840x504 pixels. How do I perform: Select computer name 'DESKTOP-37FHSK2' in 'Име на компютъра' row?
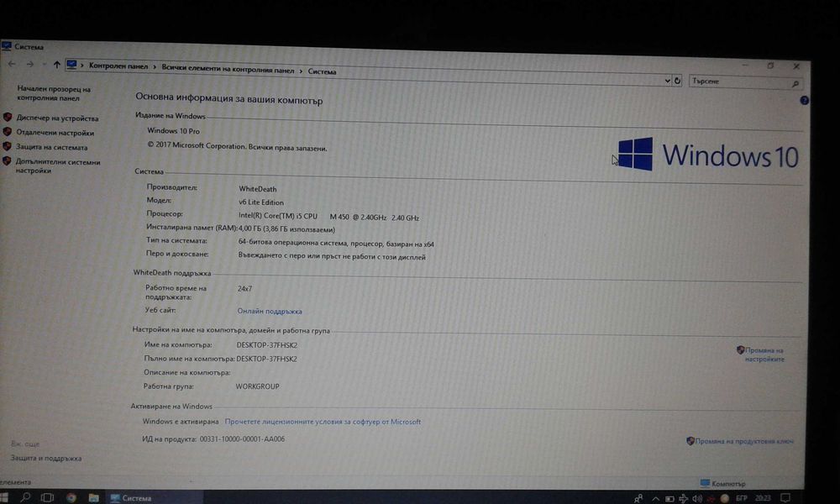coord(267,345)
